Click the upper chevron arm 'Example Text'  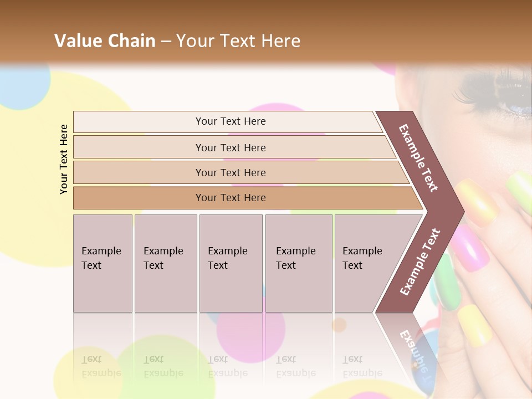[x=420, y=157]
